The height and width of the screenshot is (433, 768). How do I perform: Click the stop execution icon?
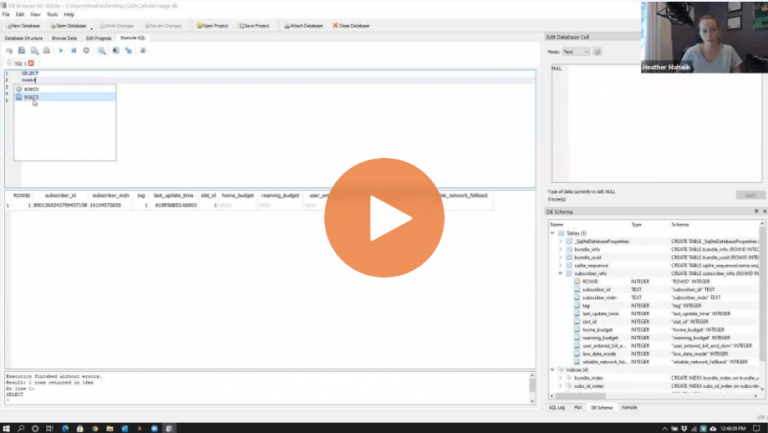[86, 50]
